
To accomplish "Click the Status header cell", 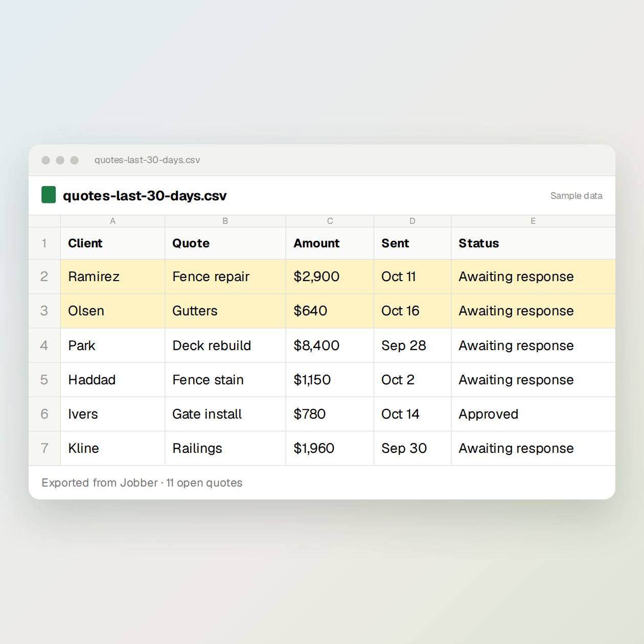I will 533,243.
